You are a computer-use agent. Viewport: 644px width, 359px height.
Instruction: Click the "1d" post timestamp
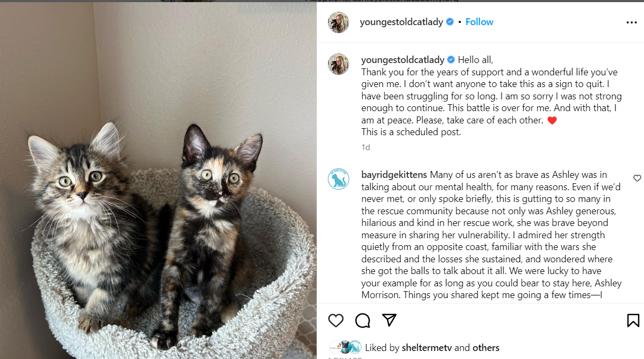tap(366, 147)
